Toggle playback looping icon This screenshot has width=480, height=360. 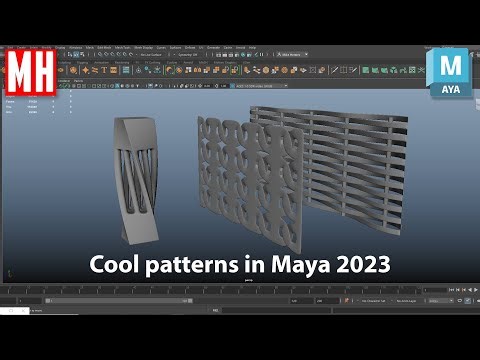pyautogui.click(x=460, y=301)
